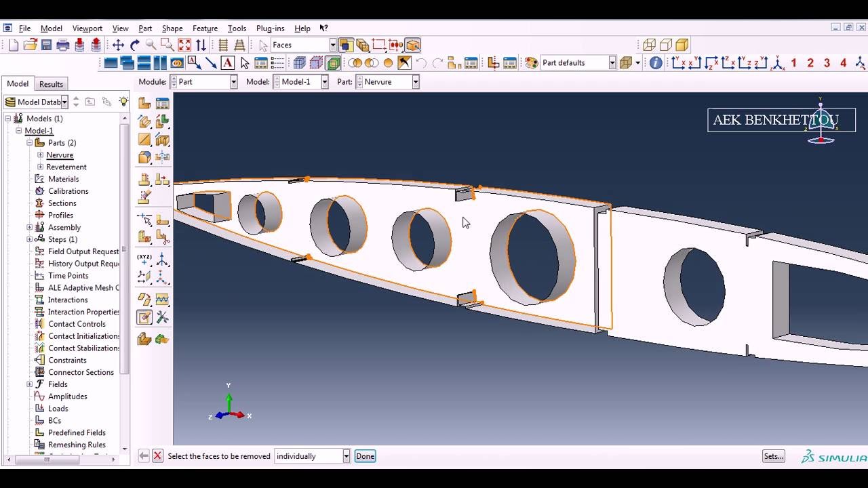Click the Print icon in the toolbar
868x488 pixels.
pos(63,45)
